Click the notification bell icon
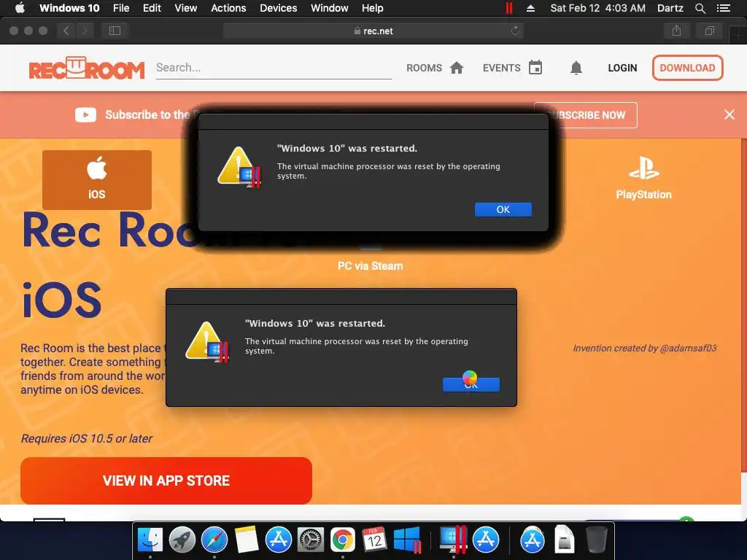 pyautogui.click(x=576, y=68)
